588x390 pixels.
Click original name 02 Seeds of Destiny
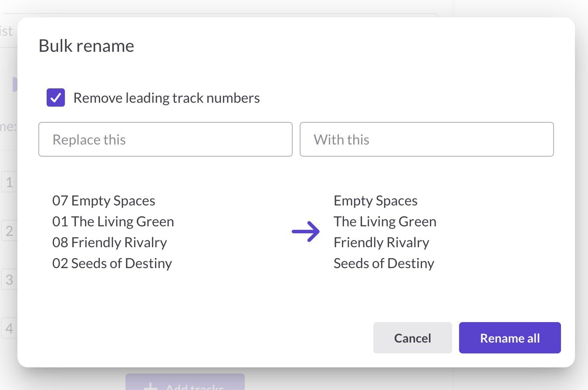click(x=112, y=263)
